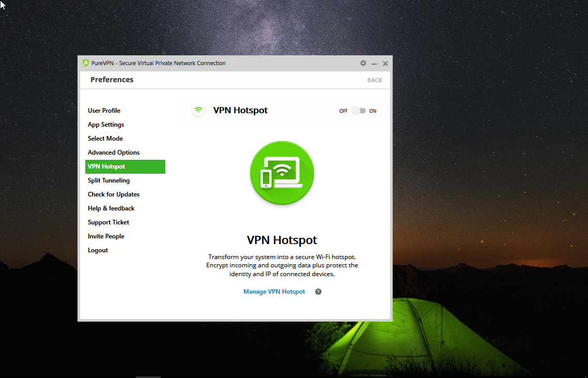The height and width of the screenshot is (378, 588).
Task: Select VPN Hotspot in sidebar
Action: (x=125, y=167)
